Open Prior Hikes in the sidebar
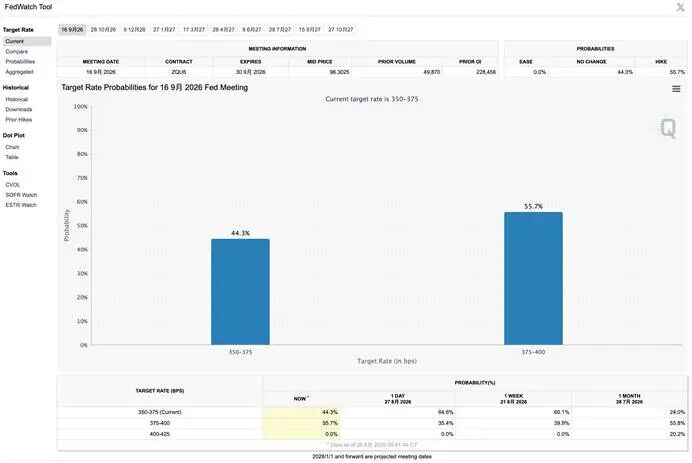692x463 pixels. [x=19, y=120]
